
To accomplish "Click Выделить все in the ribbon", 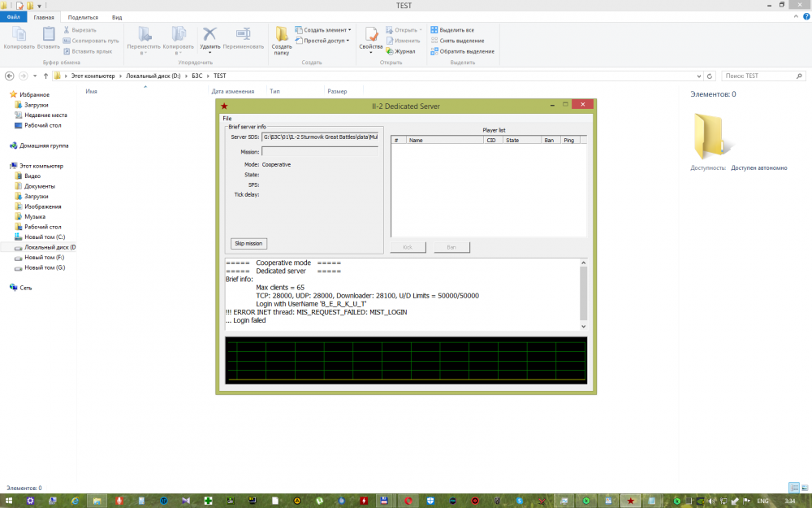I will pos(456,30).
